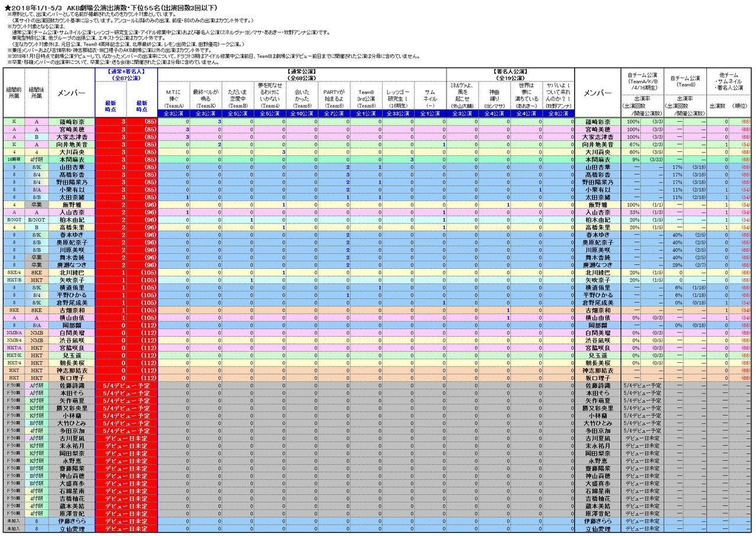Click the 16期研 affiliation cell

(x=13, y=160)
